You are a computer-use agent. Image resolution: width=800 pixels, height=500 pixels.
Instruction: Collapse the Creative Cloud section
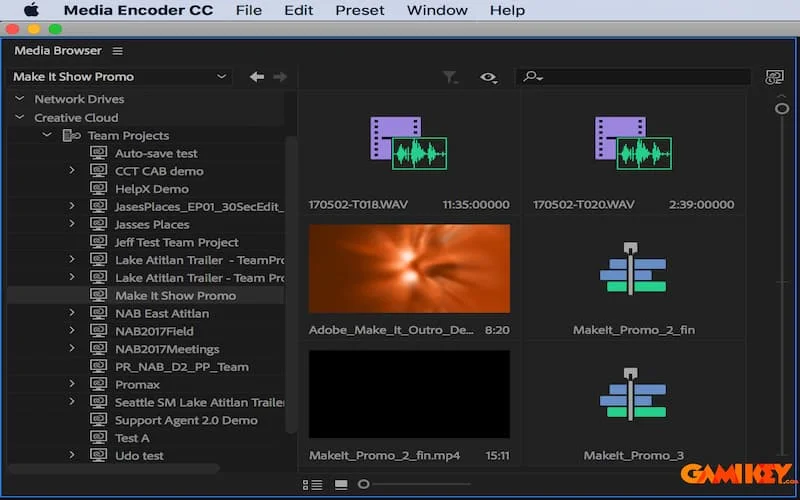tap(19, 117)
